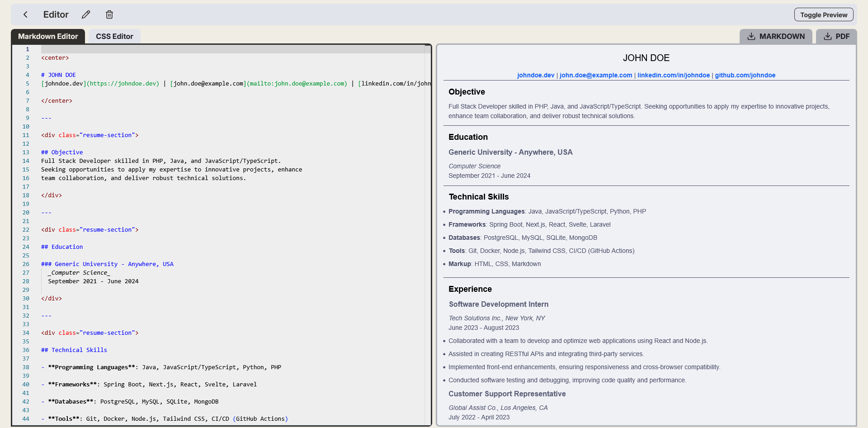Click '_Computer Science_' line in editor
This screenshot has width=868, height=428.
pos(79,273)
